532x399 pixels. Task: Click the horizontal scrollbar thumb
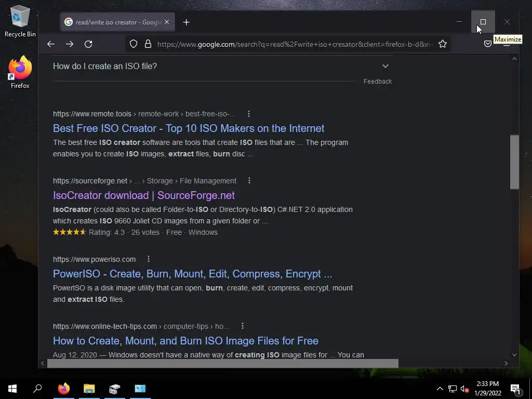(222, 363)
